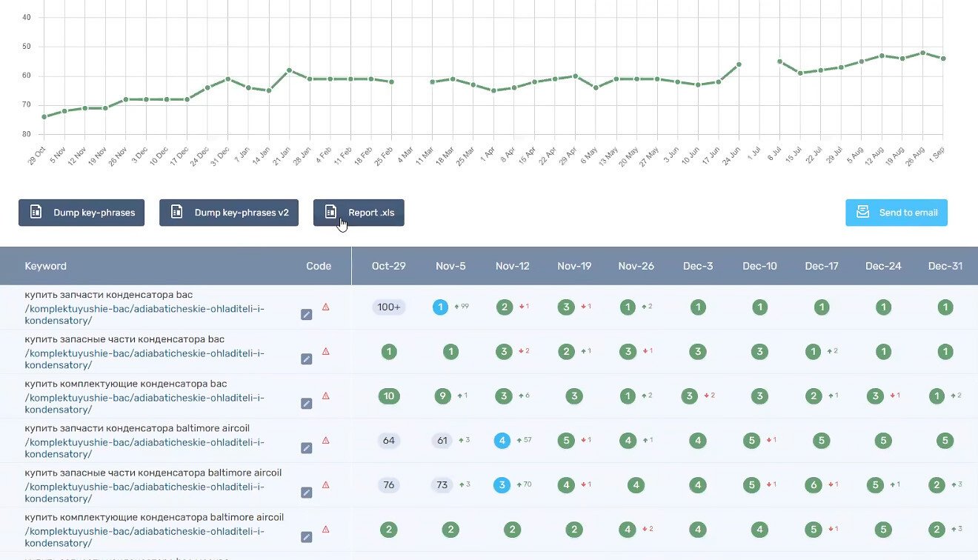Edit 'купить запчасти конденсатора baltimore aircoil' via pencil icon
The width and height of the screenshot is (978, 560).
coord(307,448)
